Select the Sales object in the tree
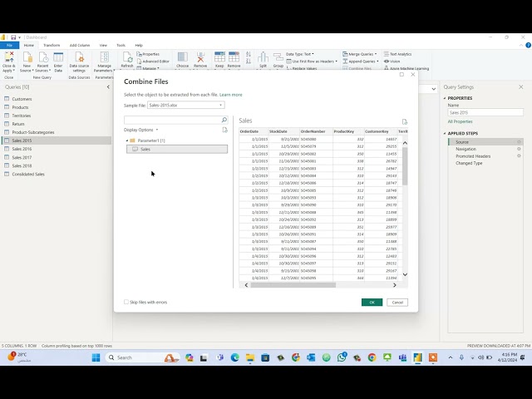This screenshot has width=532, height=399. click(177, 149)
